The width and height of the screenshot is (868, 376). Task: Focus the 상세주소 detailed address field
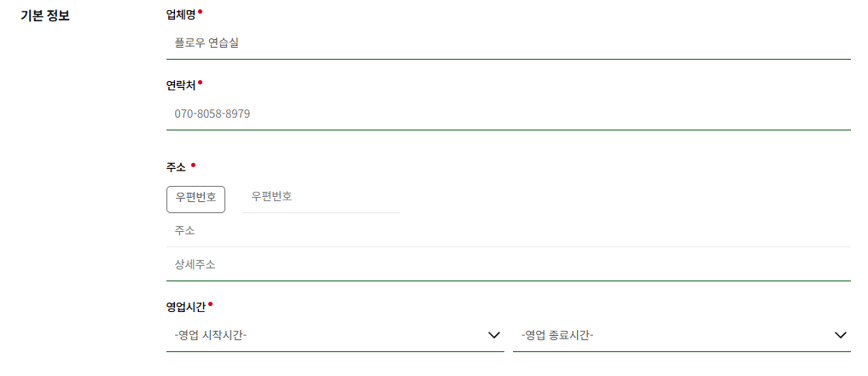pyautogui.click(x=508, y=265)
